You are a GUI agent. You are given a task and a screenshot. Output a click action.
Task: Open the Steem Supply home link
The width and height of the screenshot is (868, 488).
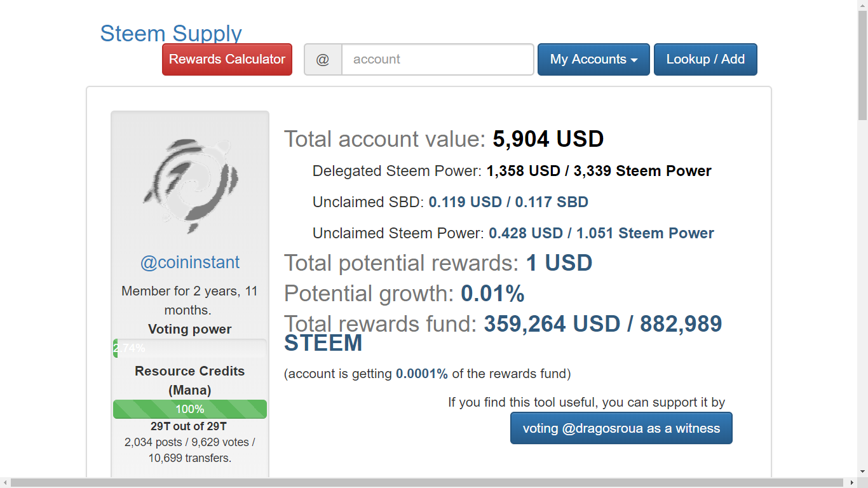(x=171, y=33)
